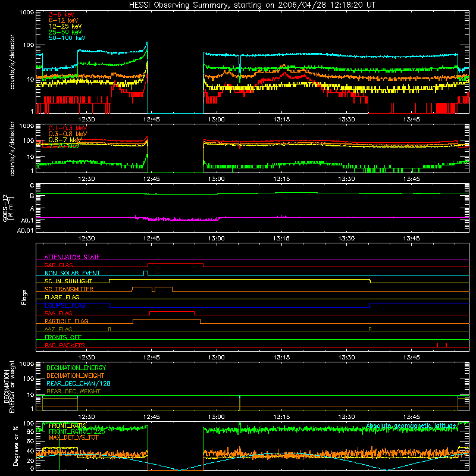
Task: Click the 12:45 label under the decimation panel
Action: (152, 416)
